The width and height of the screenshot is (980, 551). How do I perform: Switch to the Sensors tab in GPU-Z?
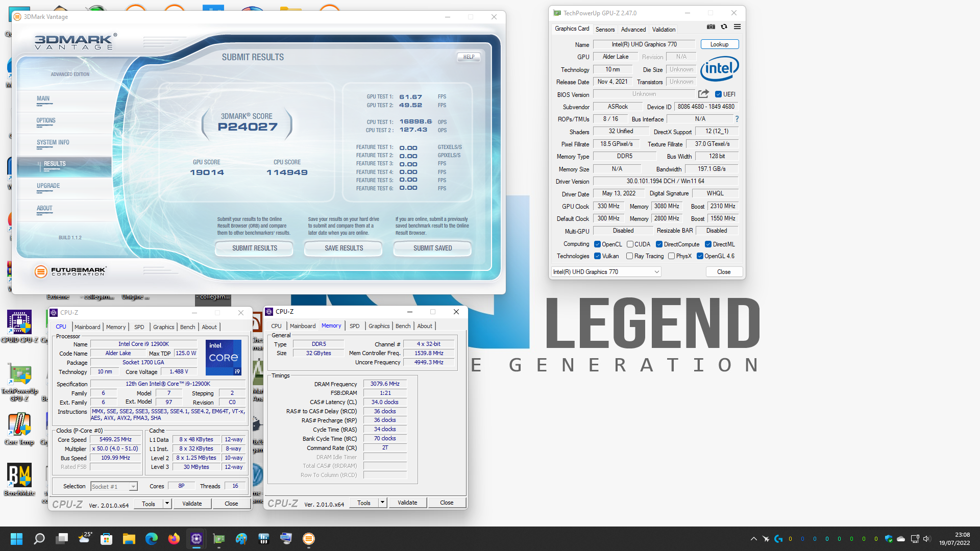(x=605, y=30)
